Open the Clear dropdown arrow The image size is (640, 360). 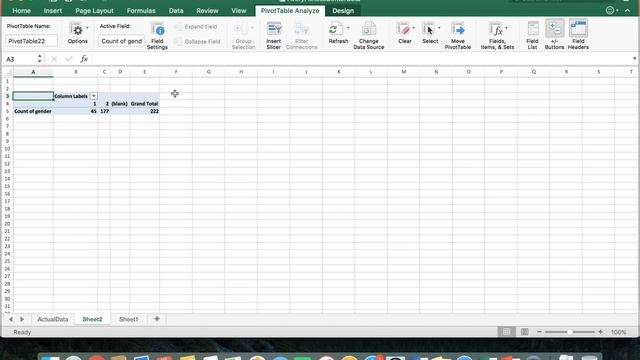point(413,28)
